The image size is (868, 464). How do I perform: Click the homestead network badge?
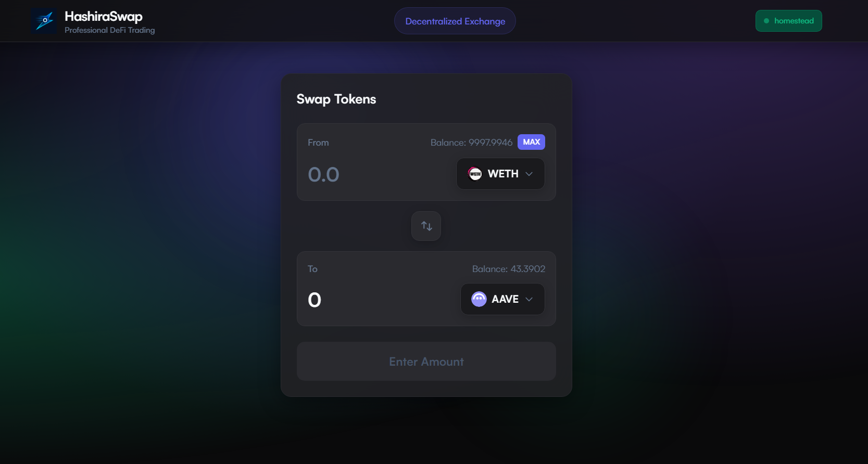click(789, 21)
